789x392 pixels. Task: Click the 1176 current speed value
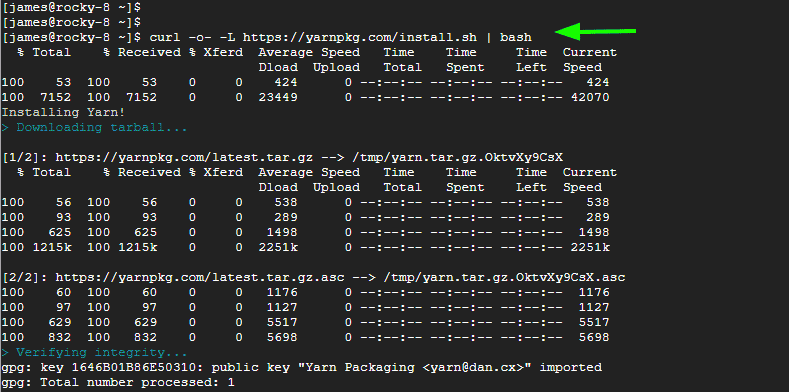click(x=594, y=292)
